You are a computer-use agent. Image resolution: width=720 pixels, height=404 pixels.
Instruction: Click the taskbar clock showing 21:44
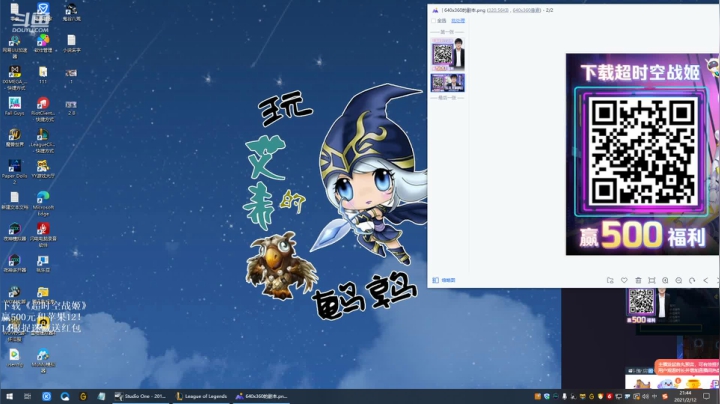point(685,396)
